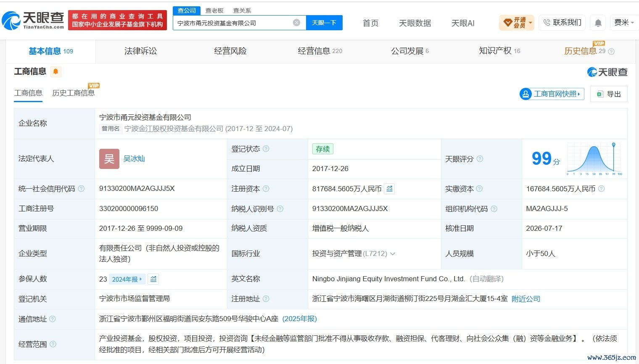Select the 查老板 search mode tab
The width and height of the screenshot is (639, 364).
[214, 11]
